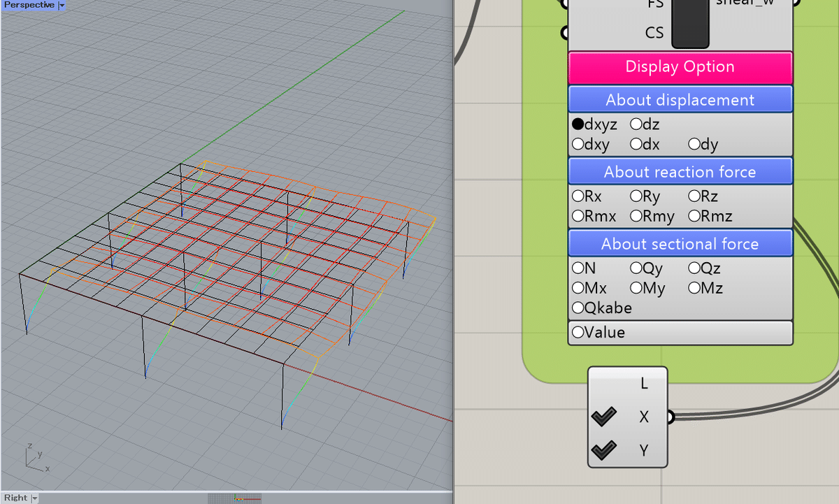Select the Qy shear force option
Screen dimensions: 839x504
[x=636, y=268]
